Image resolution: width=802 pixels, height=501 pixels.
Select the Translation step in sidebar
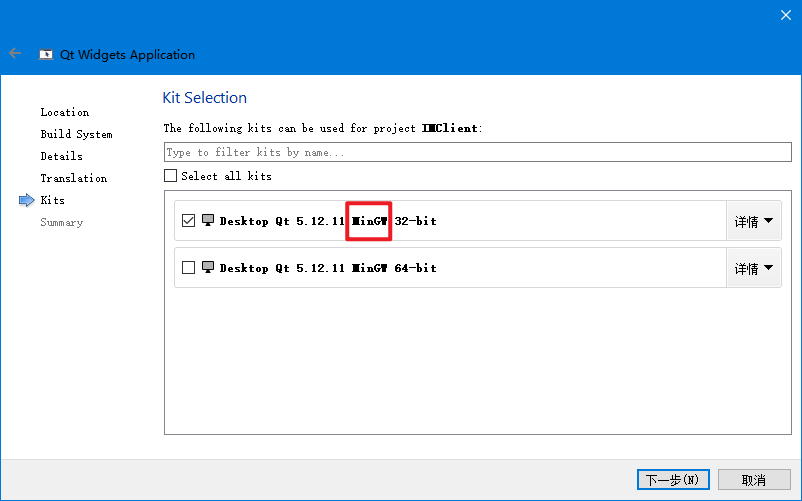pyautogui.click(x=74, y=178)
